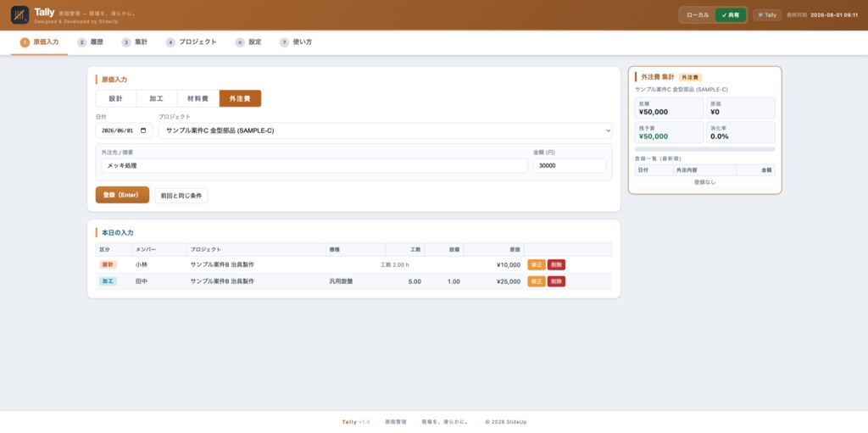Click the © 2026 SlideUp footer text
Viewport: 868px width, 433px height.
(x=505, y=422)
